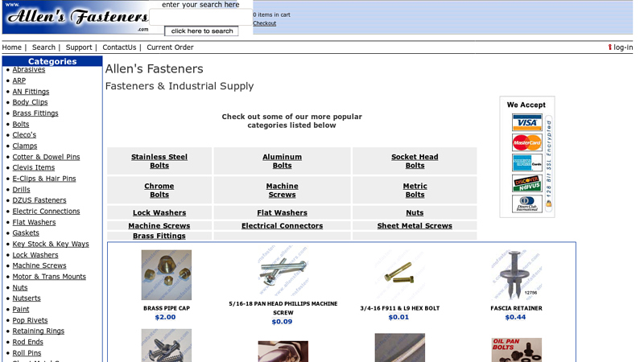Screen dimensions: 644x362
Task: Open the ContactUs menu item
Action: pos(119,47)
